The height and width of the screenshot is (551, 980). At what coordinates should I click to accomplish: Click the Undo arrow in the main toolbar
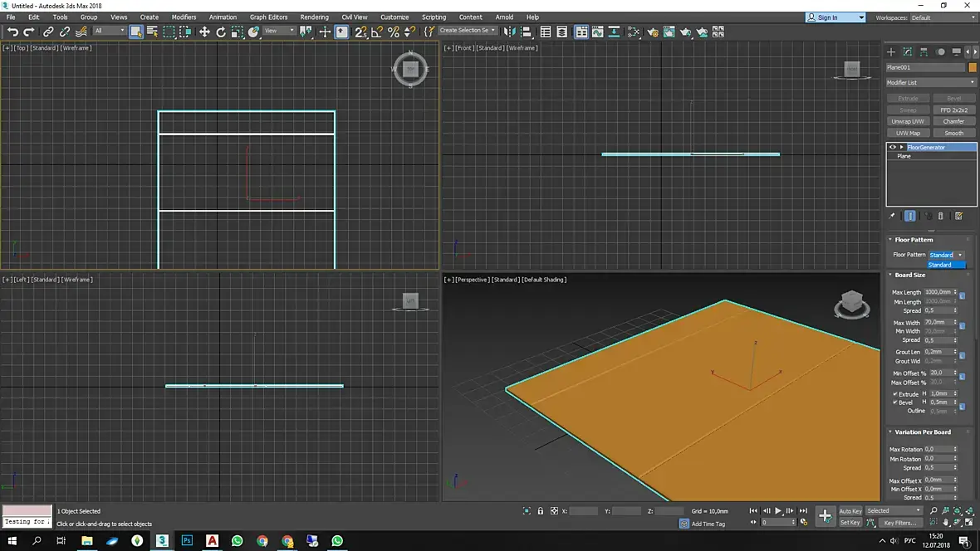[12, 32]
